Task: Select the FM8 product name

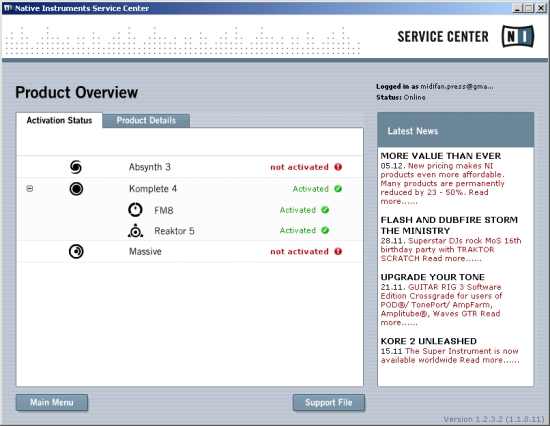Action: [164, 210]
